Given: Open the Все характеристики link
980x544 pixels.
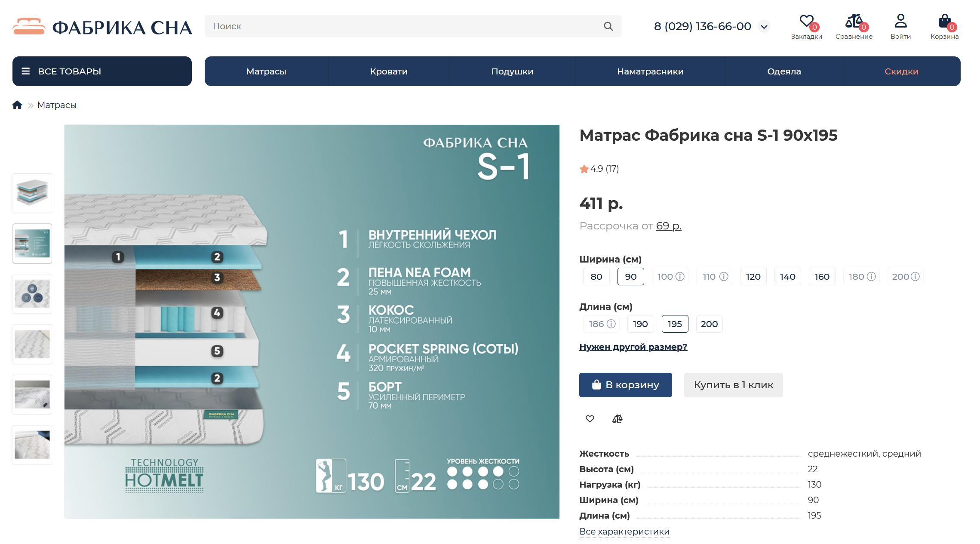Looking at the screenshot, I should point(624,532).
